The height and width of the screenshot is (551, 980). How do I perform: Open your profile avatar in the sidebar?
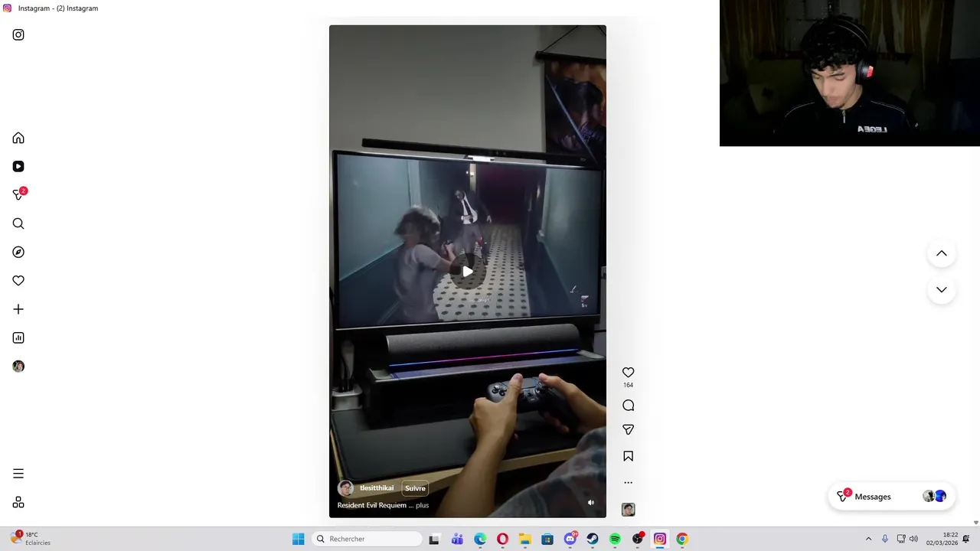tap(18, 367)
